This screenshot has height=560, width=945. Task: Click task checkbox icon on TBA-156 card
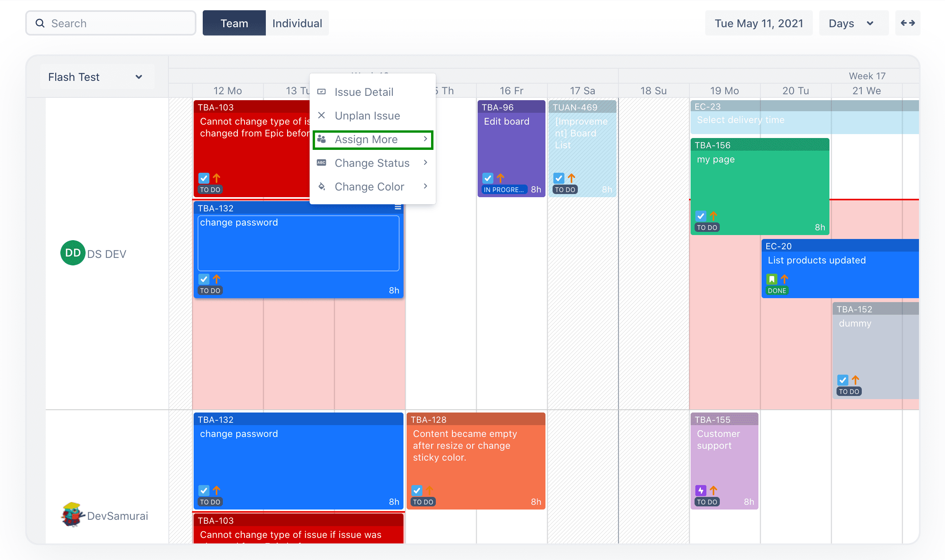click(x=701, y=216)
